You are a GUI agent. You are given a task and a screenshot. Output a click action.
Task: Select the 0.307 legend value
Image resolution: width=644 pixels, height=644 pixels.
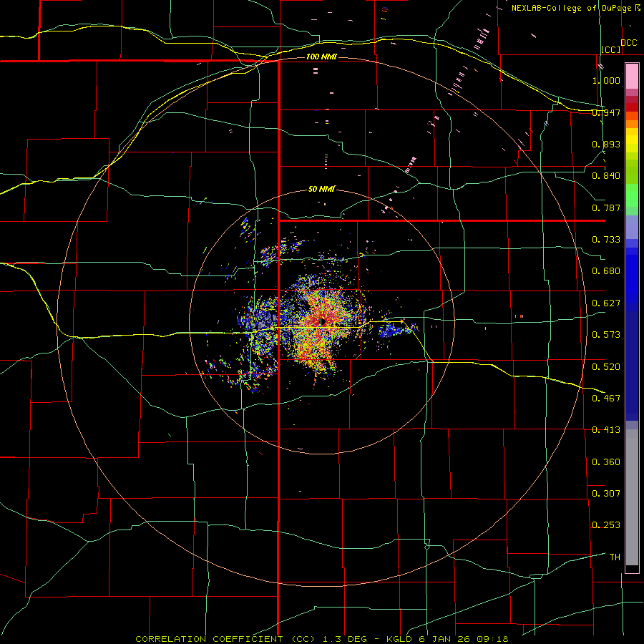(606, 494)
